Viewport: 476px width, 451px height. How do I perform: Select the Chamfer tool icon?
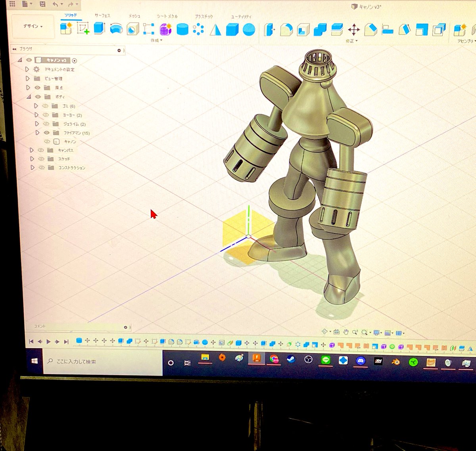pyautogui.click(x=370, y=30)
